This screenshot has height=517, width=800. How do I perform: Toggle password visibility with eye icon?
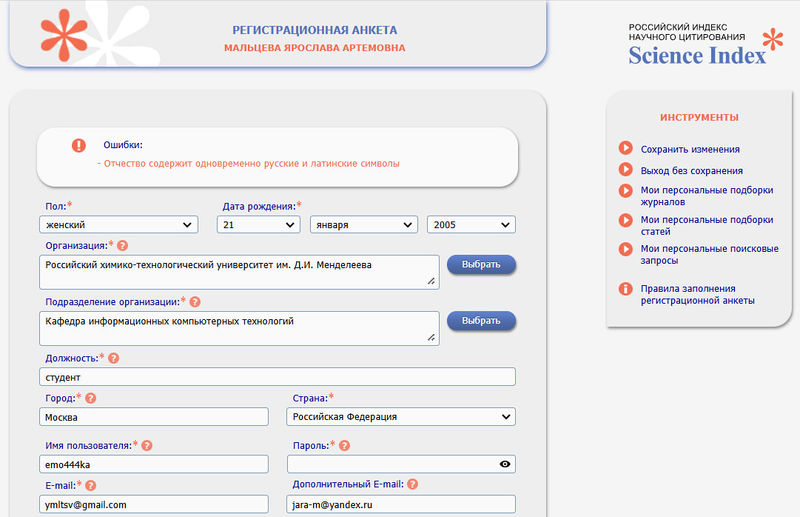pos(505,464)
